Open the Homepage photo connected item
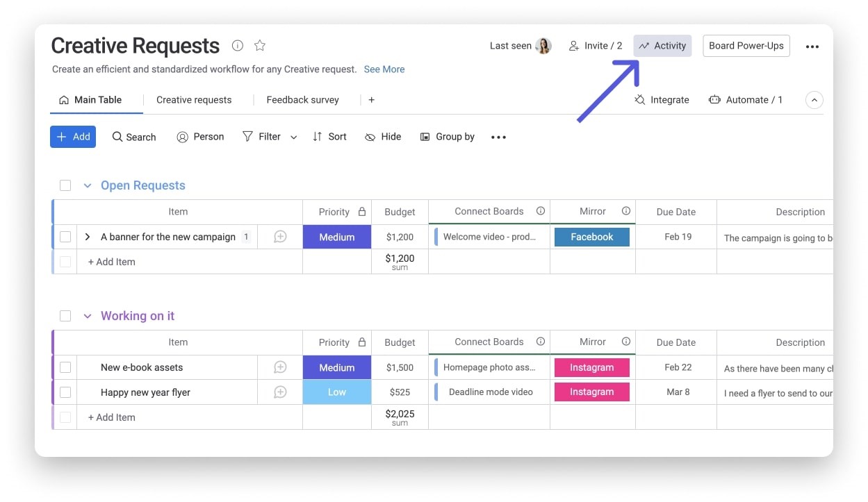The height and width of the screenshot is (502, 868). click(x=489, y=367)
